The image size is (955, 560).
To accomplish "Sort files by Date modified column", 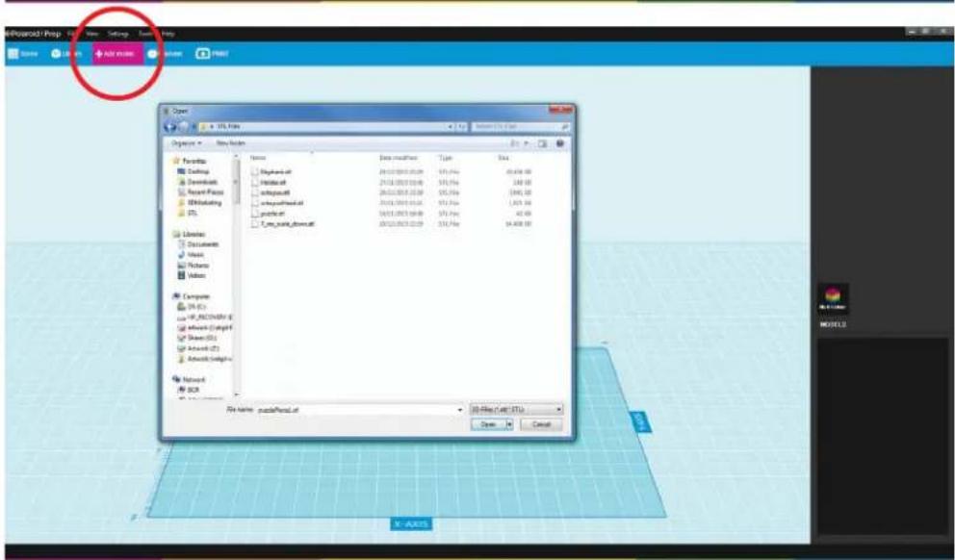I will tap(399, 158).
